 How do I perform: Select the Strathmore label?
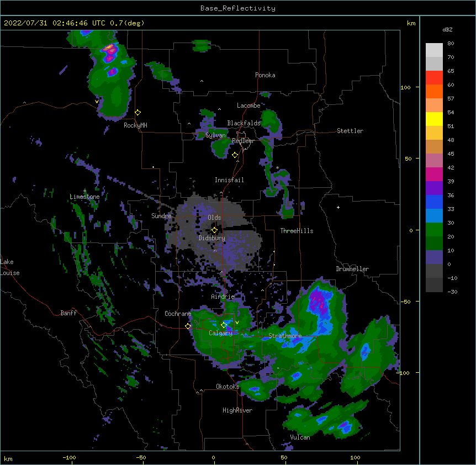pyautogui.click(x=285, y=336)
